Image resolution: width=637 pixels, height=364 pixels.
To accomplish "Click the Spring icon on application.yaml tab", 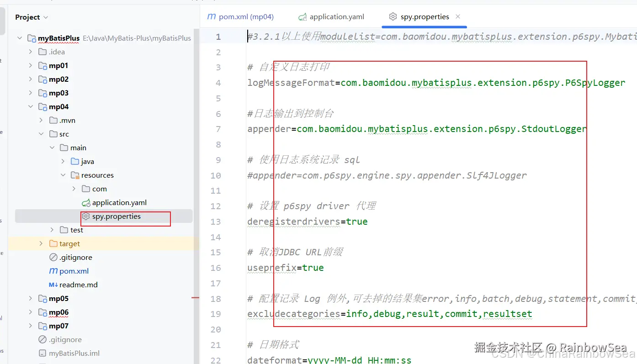I will 302,17.
